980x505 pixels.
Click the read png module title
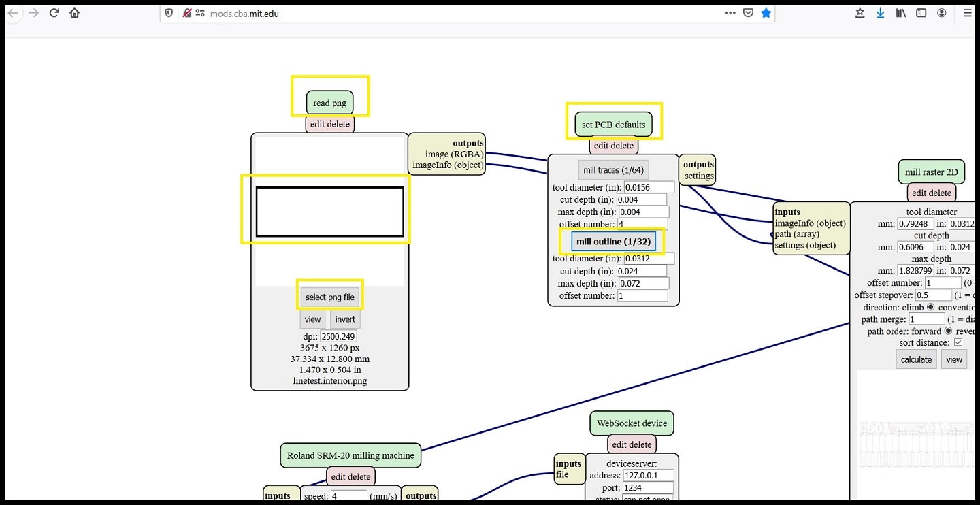330,103
